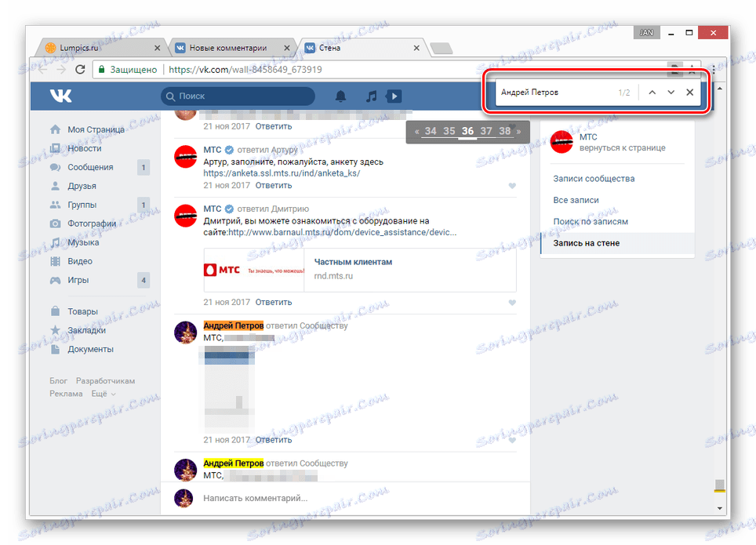Screen dimensions: 756x545
Task: Click the browser address bar URL
Action: [x=245, y=70]
